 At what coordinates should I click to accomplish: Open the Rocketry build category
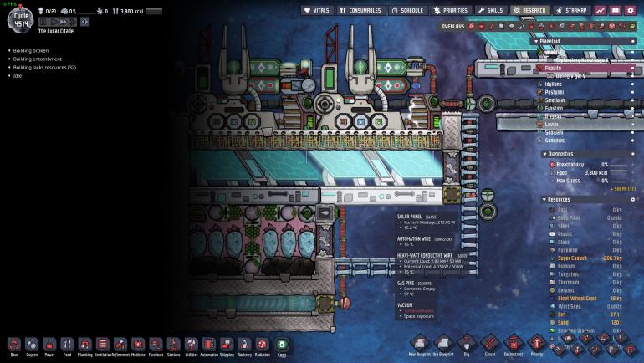click(x=244, y=347)
